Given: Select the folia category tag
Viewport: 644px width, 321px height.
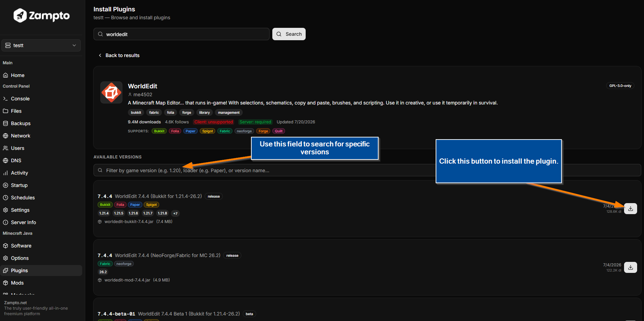Looking at the screenshot, I should (171, 112).
